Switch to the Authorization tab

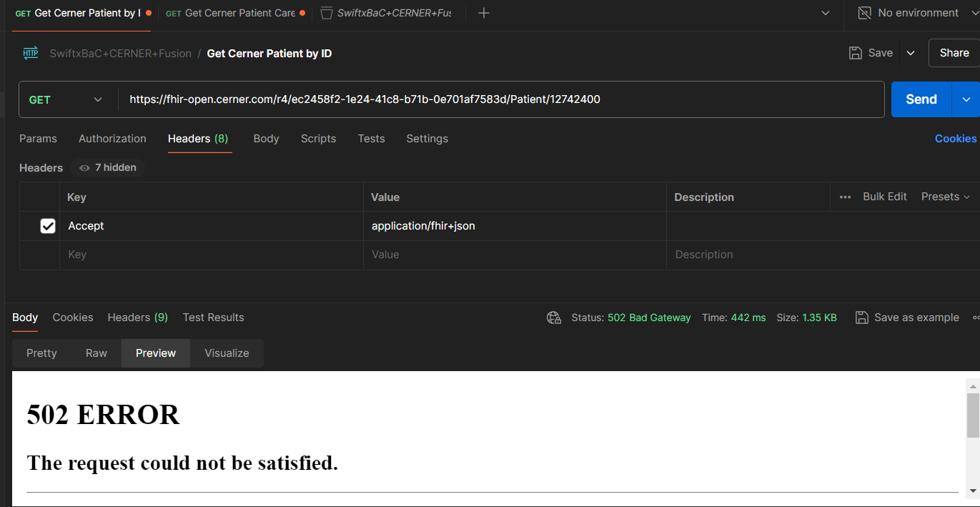(x=112, y=138)
